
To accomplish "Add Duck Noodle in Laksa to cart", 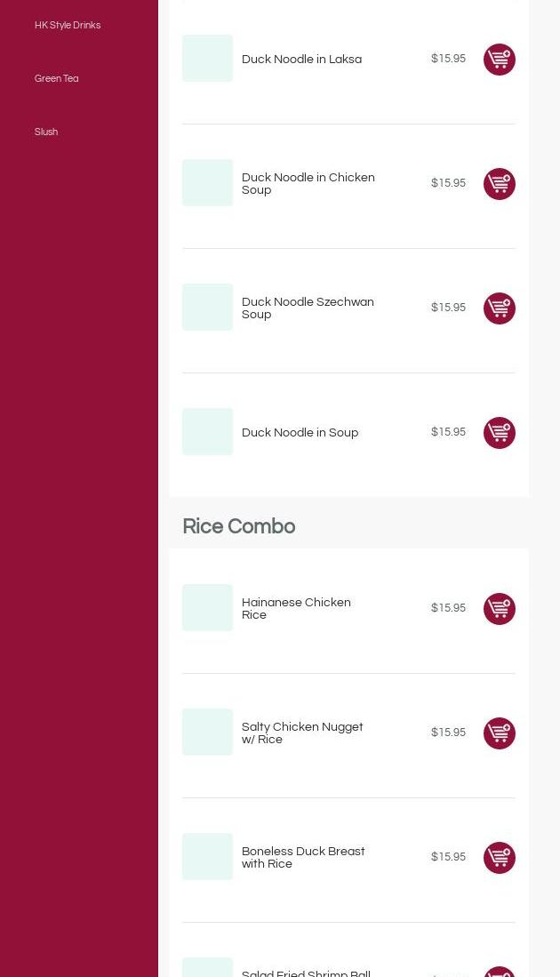I will coord(499,60).
